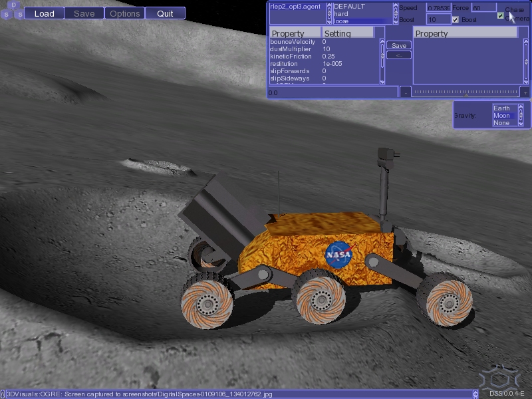
Task: Click right property table scroll-down arrow
Action: [526, 82]
